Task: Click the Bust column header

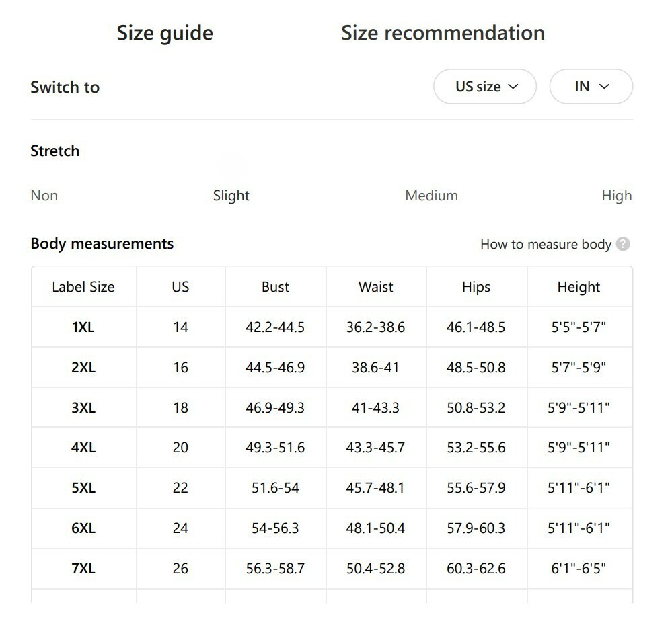Action: coord(276,287)
